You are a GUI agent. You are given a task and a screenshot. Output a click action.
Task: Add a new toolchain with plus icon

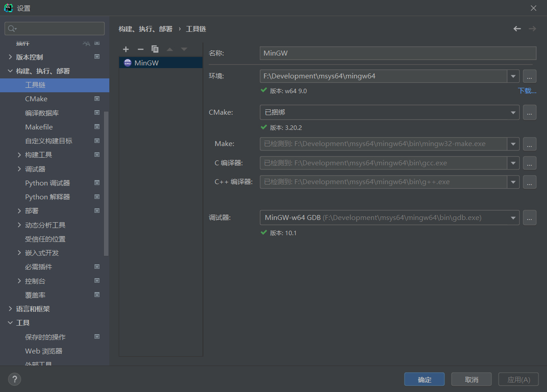coord(126,49)
